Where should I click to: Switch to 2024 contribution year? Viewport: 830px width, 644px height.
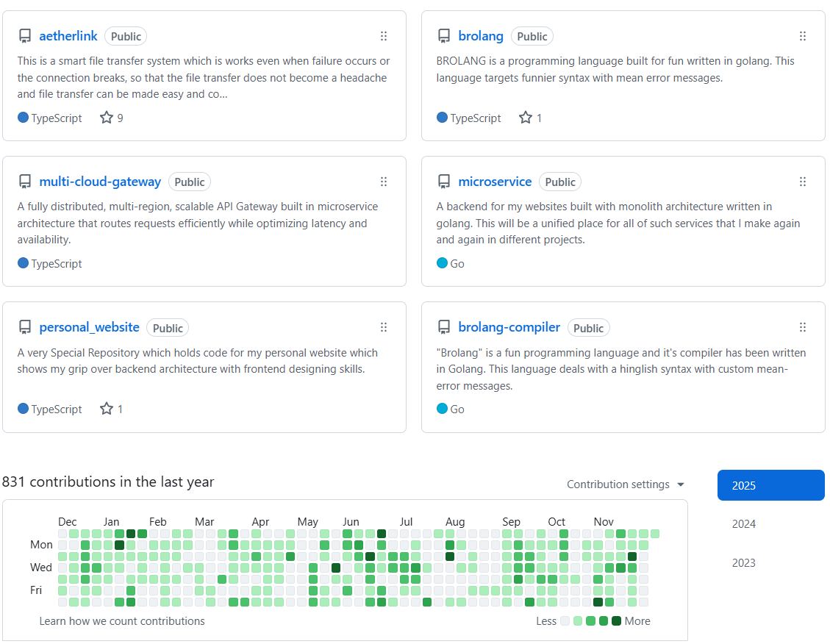(x=744, y=524)
